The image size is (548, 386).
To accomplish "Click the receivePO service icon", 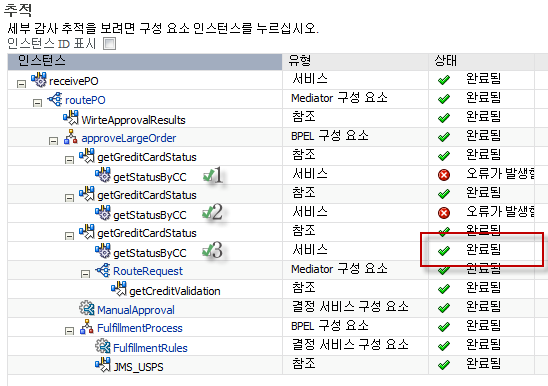I will [x=39, y=80].
